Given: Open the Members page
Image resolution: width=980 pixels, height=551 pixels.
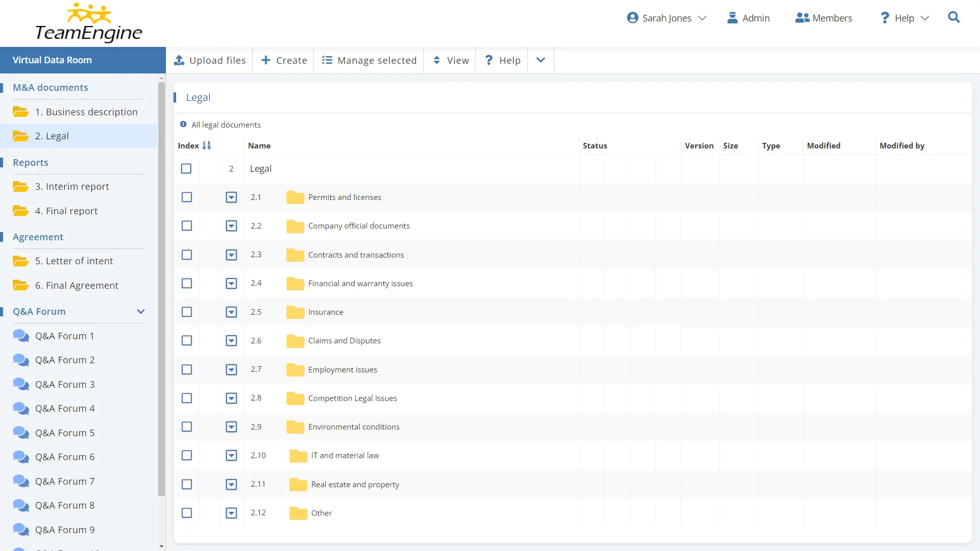Looking at the screenshot, I should click(823, 18).
